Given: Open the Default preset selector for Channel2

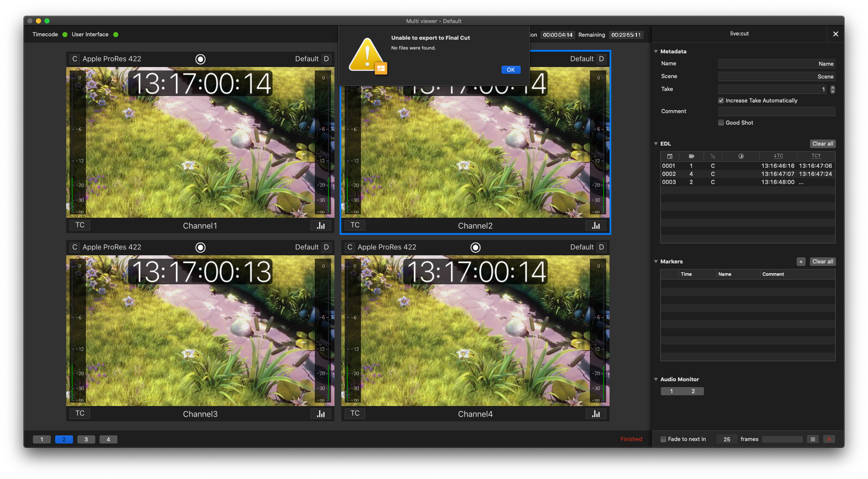Looking at the screenshot, I should pos(582,59).
